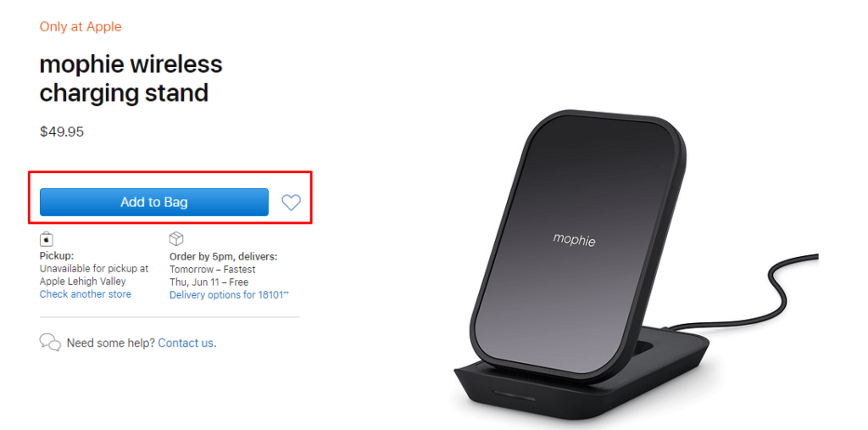
Task: Click the Pickup: heading text
Action: coord(57,257)
